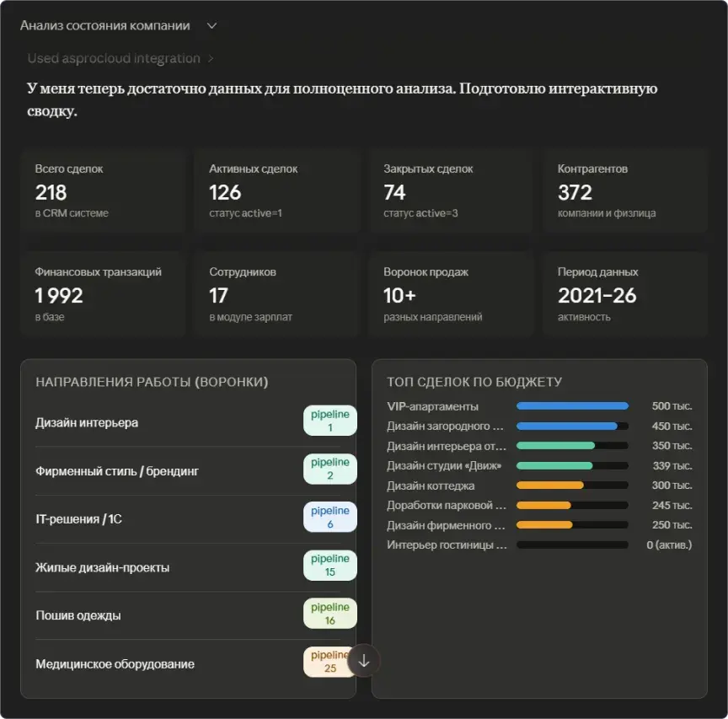Select the Медицинское оборудование row

click(x=188, y=663)
